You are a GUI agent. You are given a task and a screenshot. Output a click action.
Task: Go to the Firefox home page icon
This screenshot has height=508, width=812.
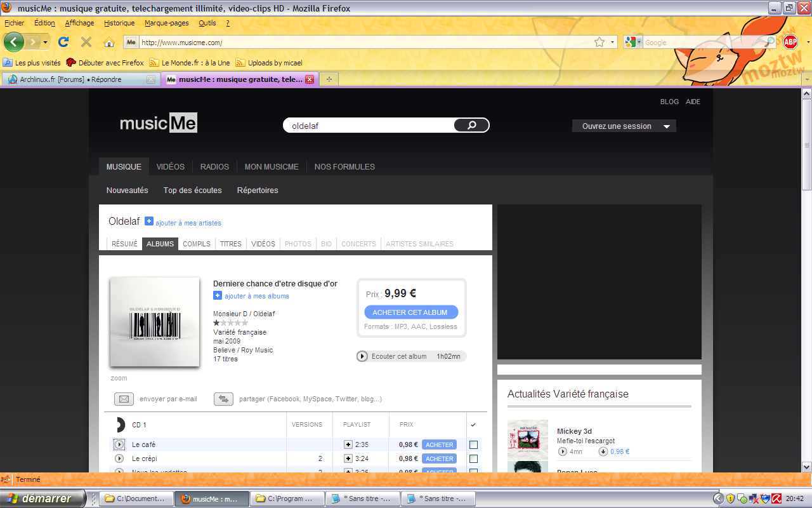(x=109, y=43)
